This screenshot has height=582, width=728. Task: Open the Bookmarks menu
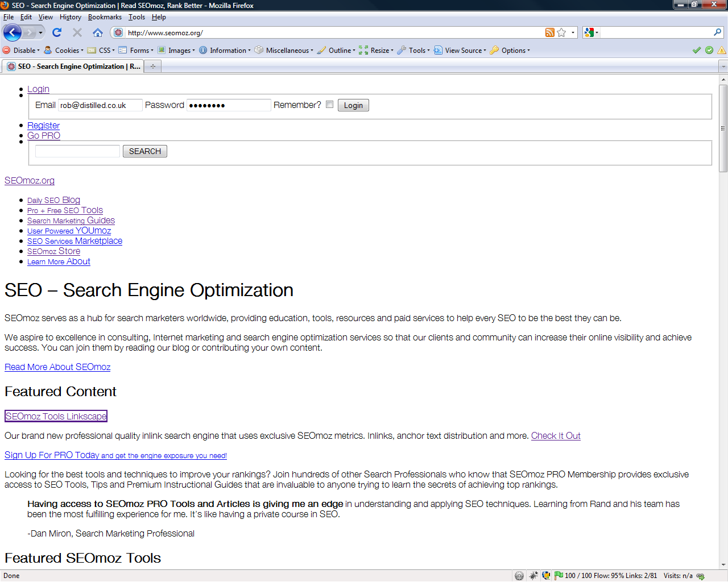(105, 17)
